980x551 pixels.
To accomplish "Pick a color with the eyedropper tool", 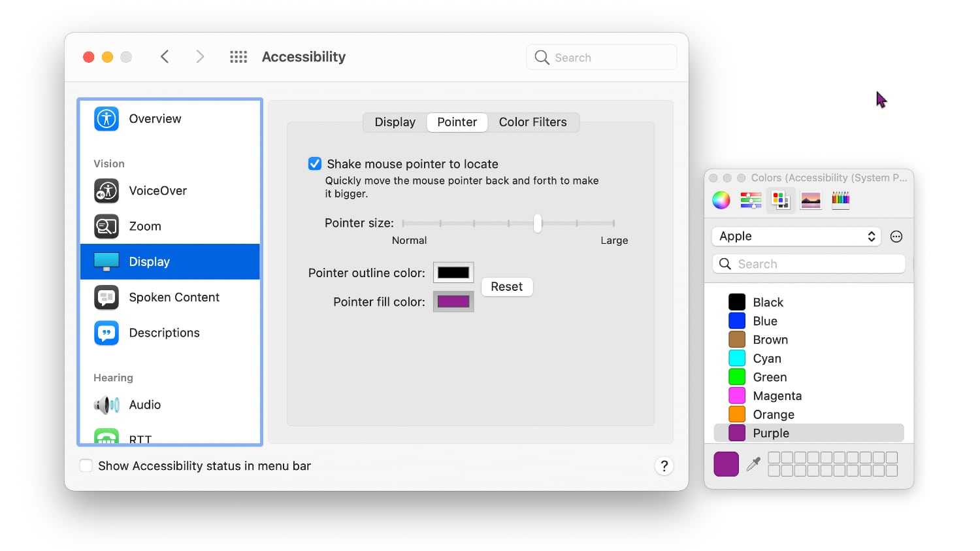I will click(753, 463).
